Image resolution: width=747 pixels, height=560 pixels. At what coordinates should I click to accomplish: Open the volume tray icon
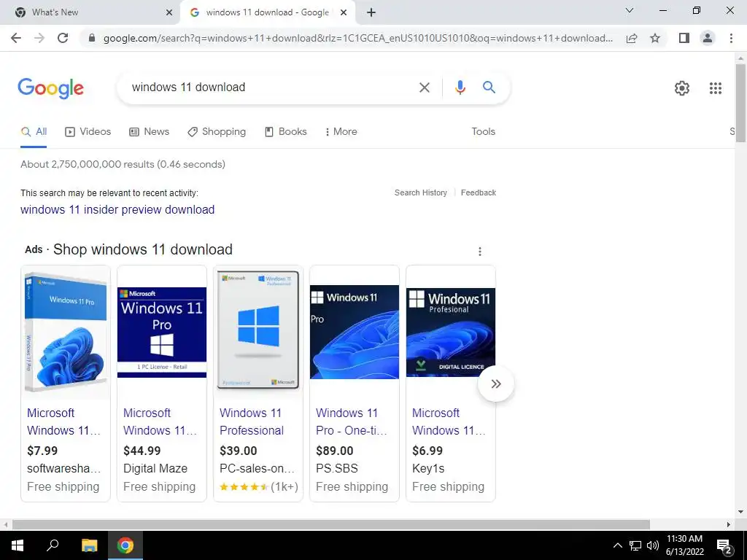[652, 545]
